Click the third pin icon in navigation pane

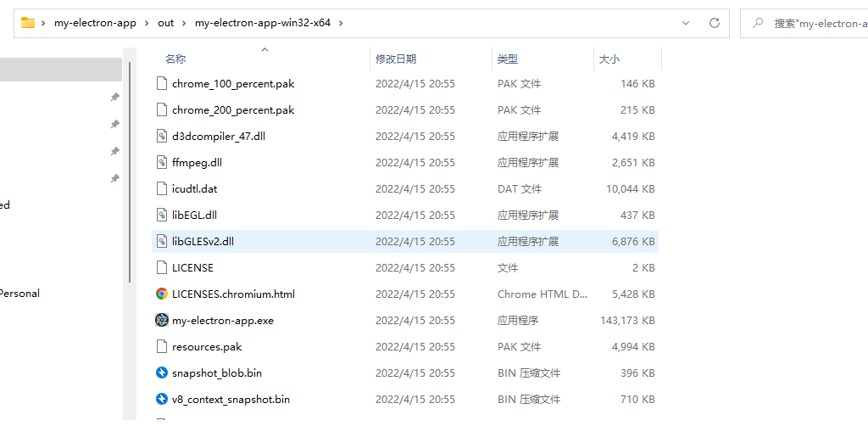114,151
